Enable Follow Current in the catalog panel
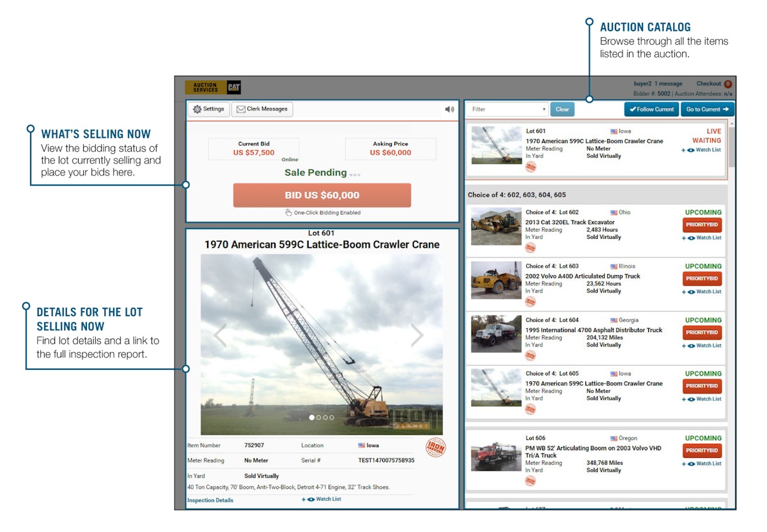Screen dimensions: 767x532 (651, 109)
